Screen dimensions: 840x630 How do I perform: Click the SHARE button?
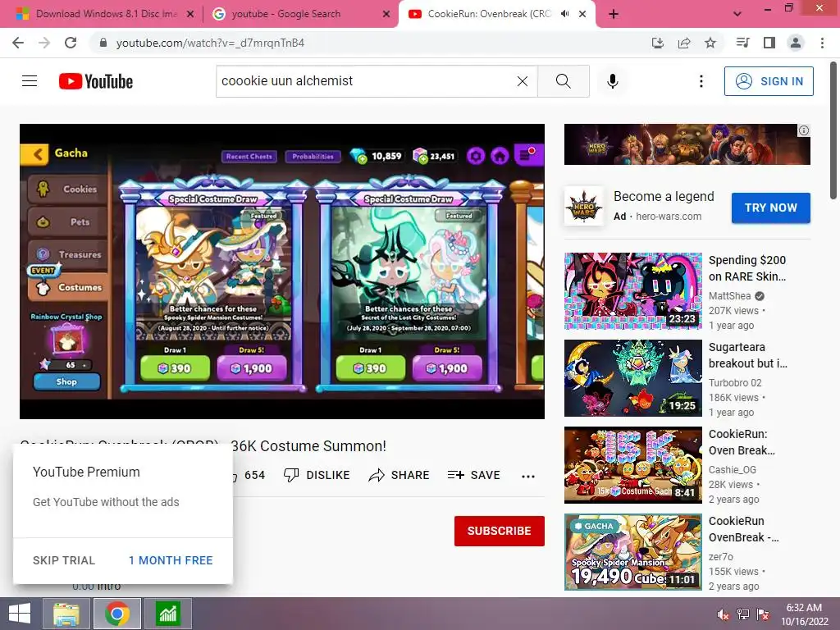point(399,475)
